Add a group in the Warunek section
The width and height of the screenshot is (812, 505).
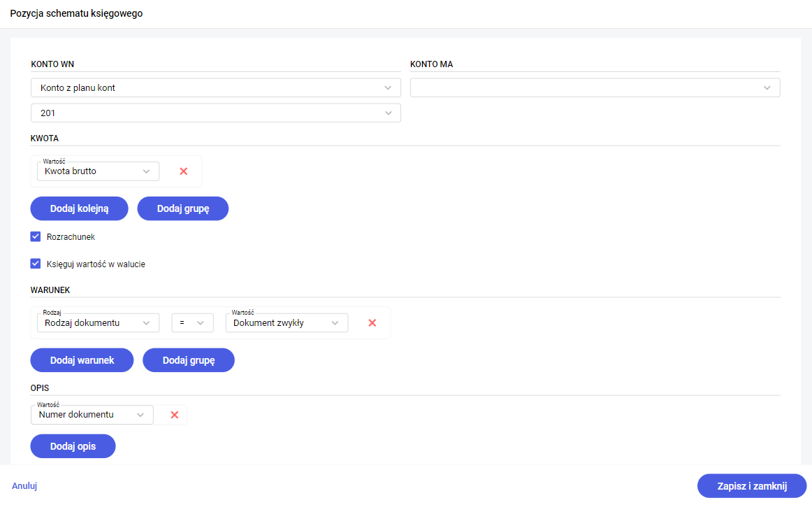point(188,360)
